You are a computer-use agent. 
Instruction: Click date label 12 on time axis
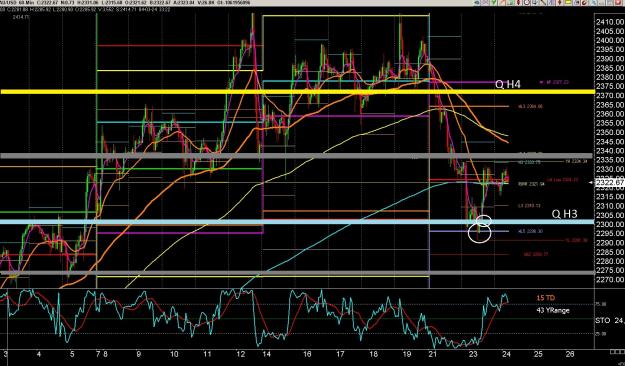240,354
